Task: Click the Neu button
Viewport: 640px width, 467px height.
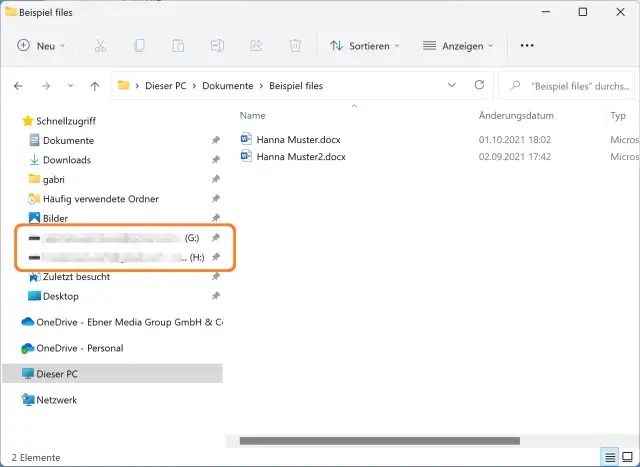Action: (x=41, y=46)
